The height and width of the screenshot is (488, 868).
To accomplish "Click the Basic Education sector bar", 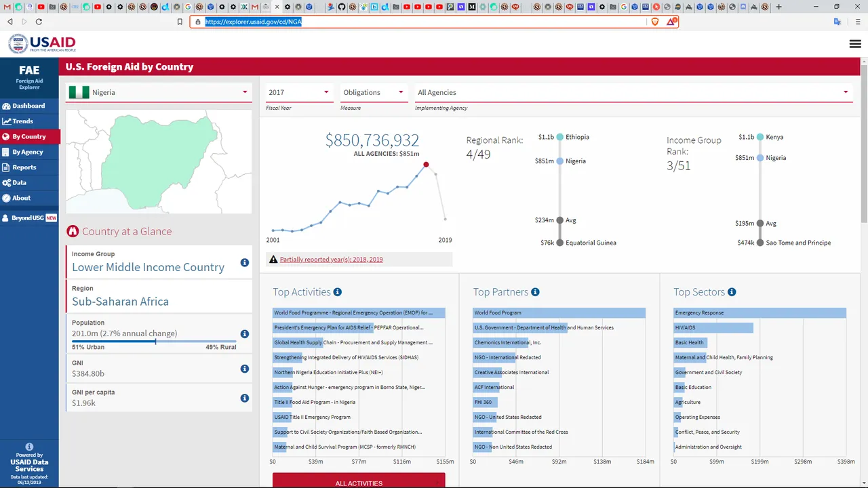I will [x=679, y=388].
